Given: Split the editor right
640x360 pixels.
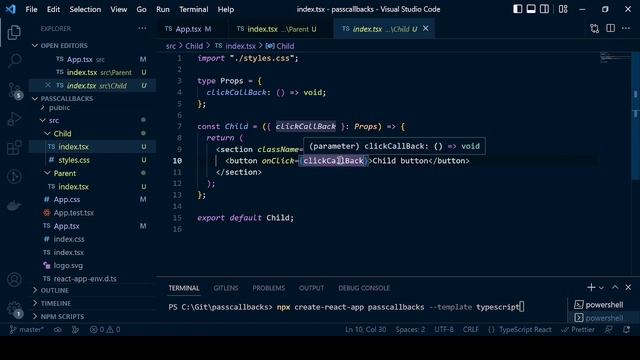Looking at the screenshot, I should pos(610,28).
